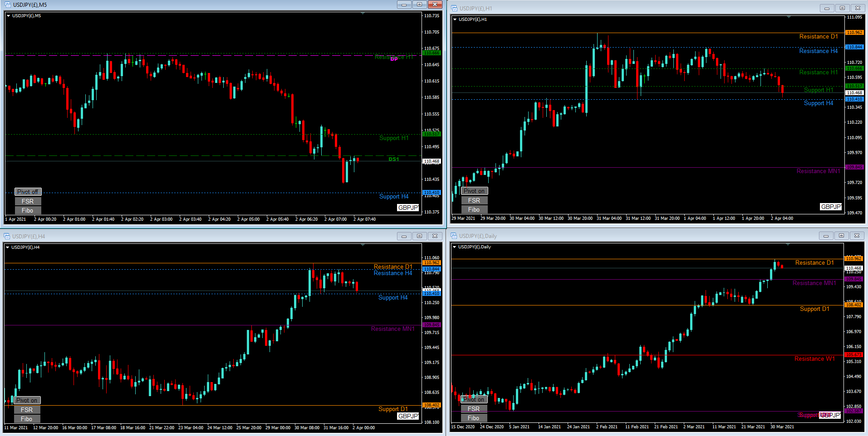868x436 pixels.
Task: Maximize the USDJPY,M5 chart window
Action: pyautogui.click(x=419, y=5)
